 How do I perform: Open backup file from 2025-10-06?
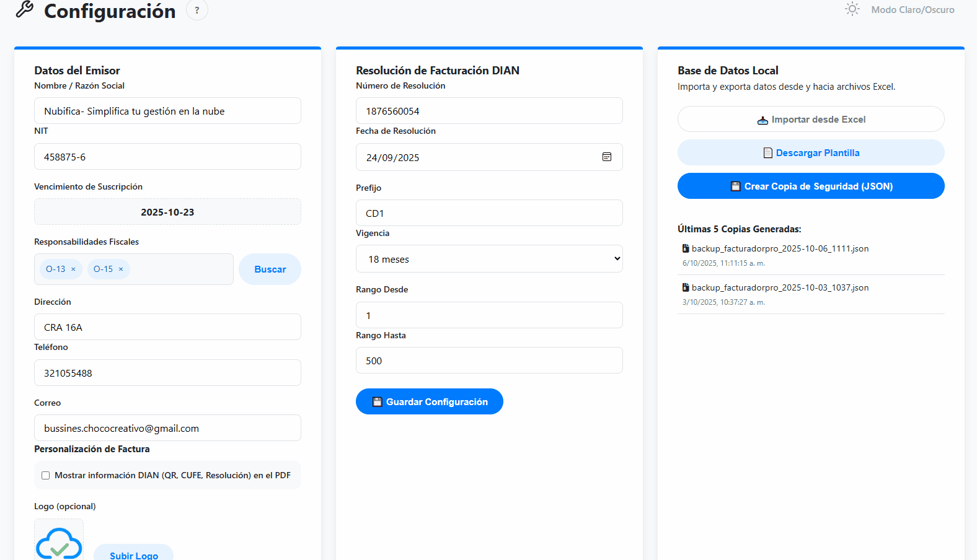(779, 249)
